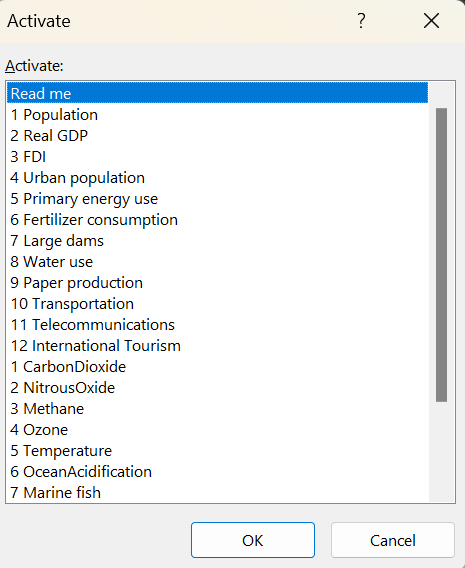Close the Activate dialog
This screenshot has width=465, height=568.
pos(431,21)
